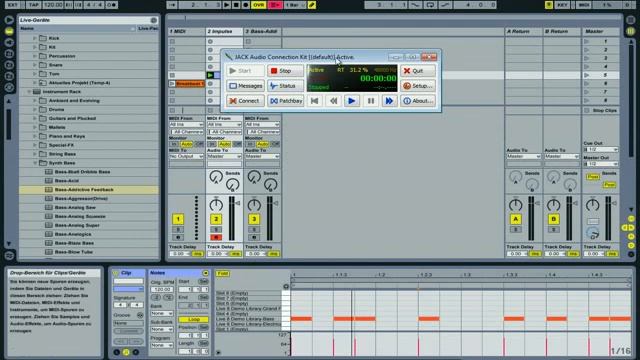Collapse the Synth Bass folder
Image resolution: width=640 pixels, height=360 pixels.
click(x=35, y=163)
